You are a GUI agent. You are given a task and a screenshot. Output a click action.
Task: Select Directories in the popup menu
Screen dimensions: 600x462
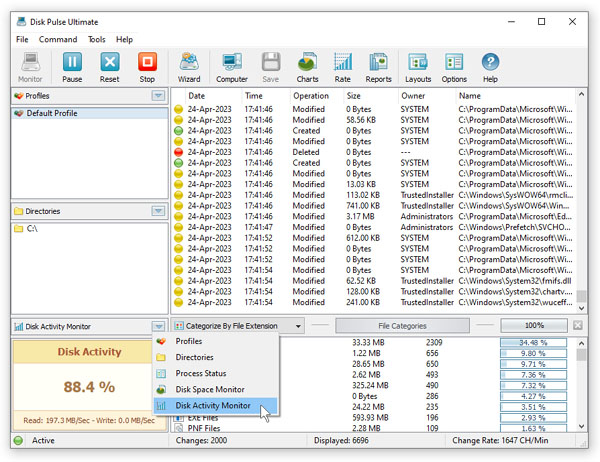pyautogui.click(x=215, y=357)
